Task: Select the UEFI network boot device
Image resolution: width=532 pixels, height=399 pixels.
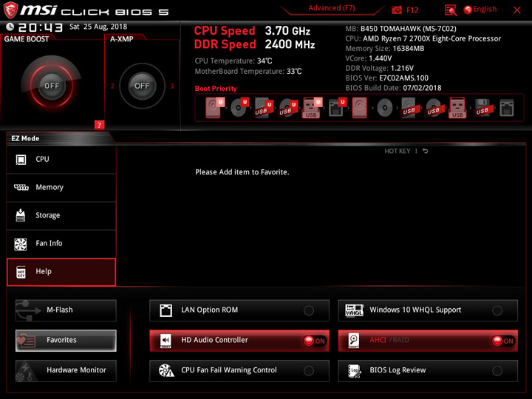Action: pyautogui.click(x=337, y=108)
